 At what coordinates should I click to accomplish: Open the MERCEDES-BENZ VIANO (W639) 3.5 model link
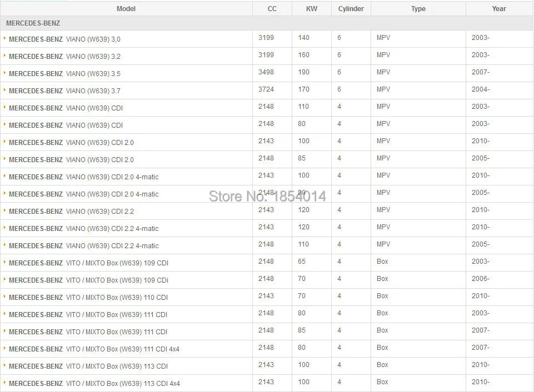tap(64, 73)
